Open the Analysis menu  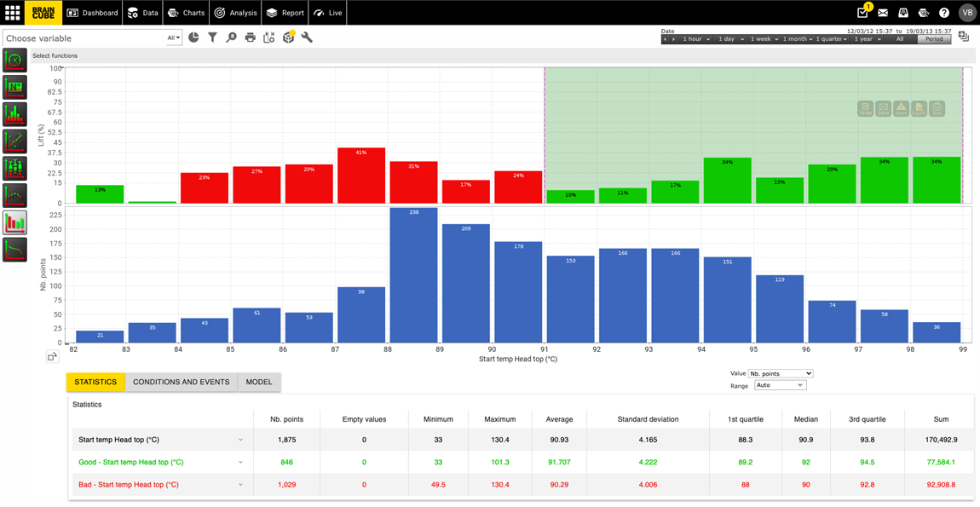point(235,13)
